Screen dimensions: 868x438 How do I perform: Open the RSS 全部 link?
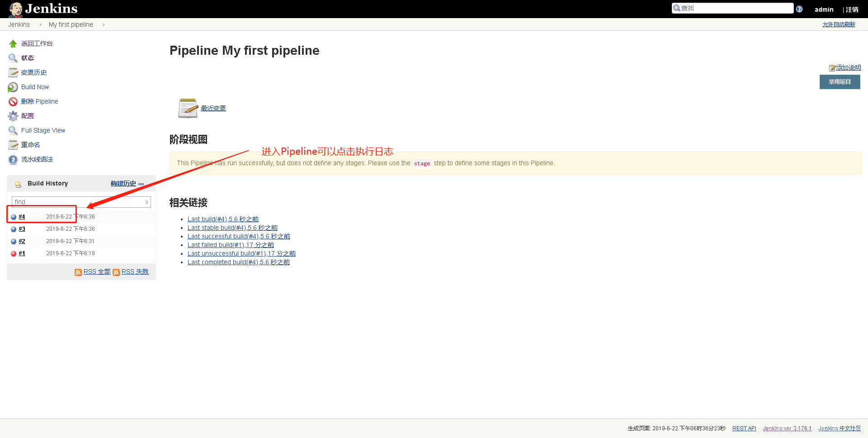tap(97, 271)
